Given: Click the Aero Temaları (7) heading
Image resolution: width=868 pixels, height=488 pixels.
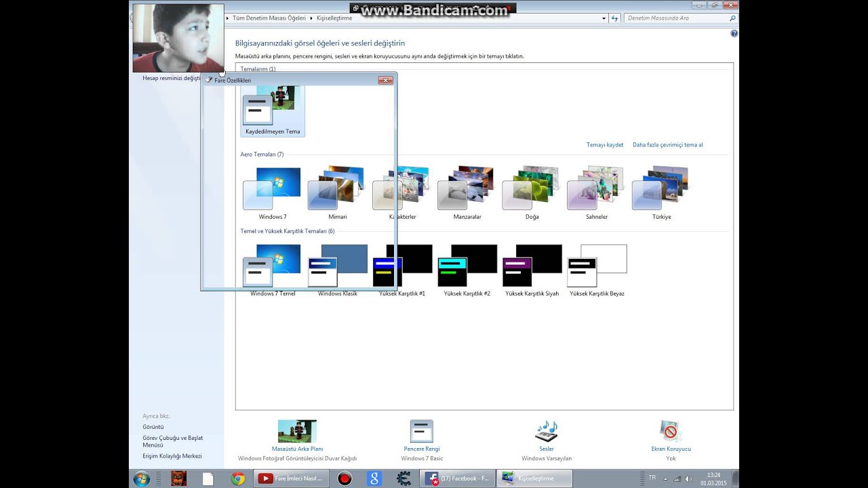Looking at the screenshot, I should 262,155.
